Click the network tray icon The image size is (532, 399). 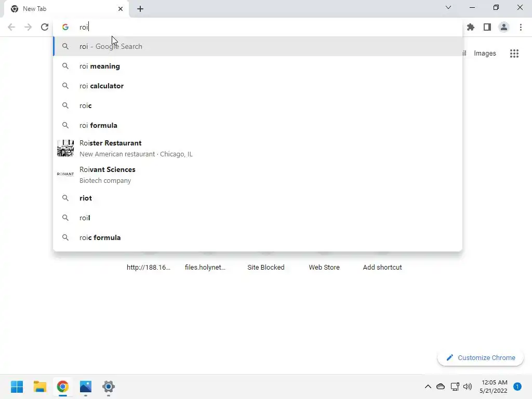tap(455, 387)
